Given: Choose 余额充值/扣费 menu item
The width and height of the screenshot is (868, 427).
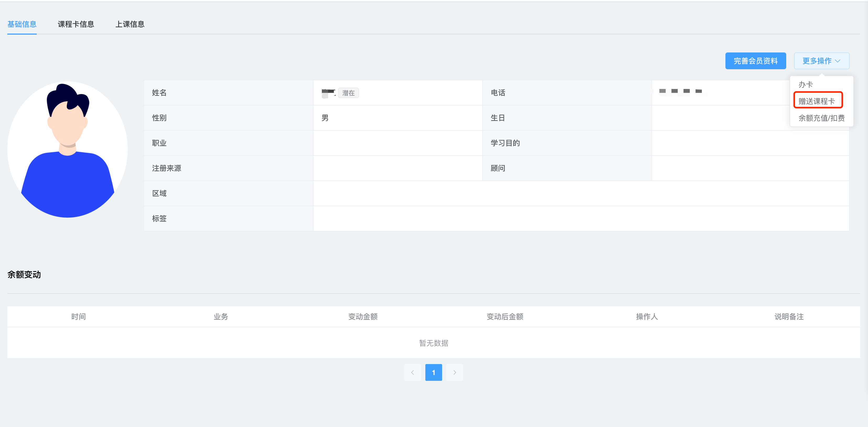Looking at the screenshot, I should (821, 118).
